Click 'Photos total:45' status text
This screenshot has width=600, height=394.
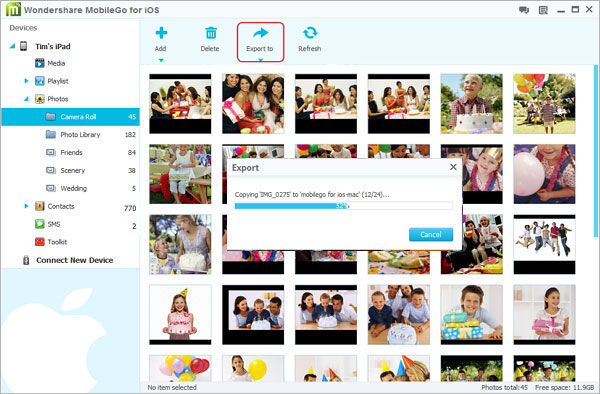(x=504, y=387)
